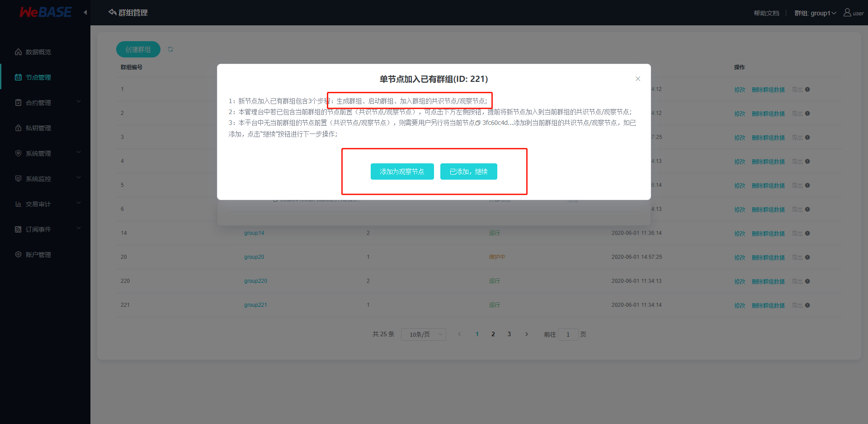
Task: Click the 私钥管理 lock icon
Action: point(18,128)
